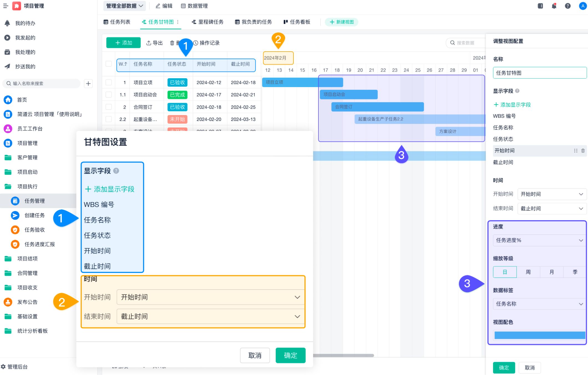Switch to the 任务看板 tab
Image resolution: width=588 pixels, height=375 pixels.
coord(297,22)
